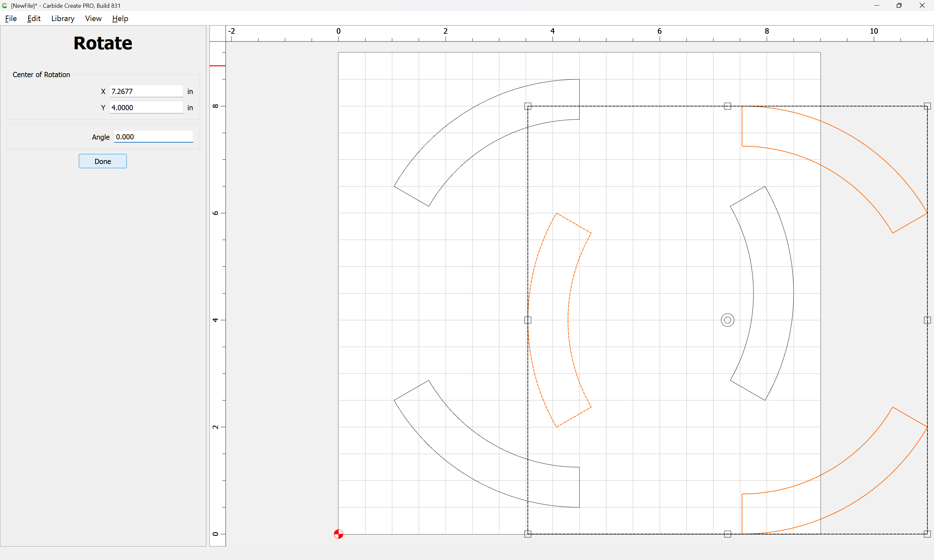Click the red origin marker at zero
Screen dimensions: 934x560
(338, 534)
